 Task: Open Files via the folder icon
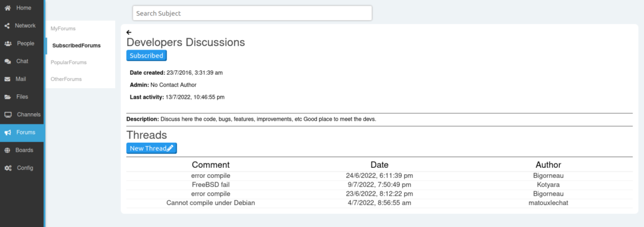click(x=8, y=97)
